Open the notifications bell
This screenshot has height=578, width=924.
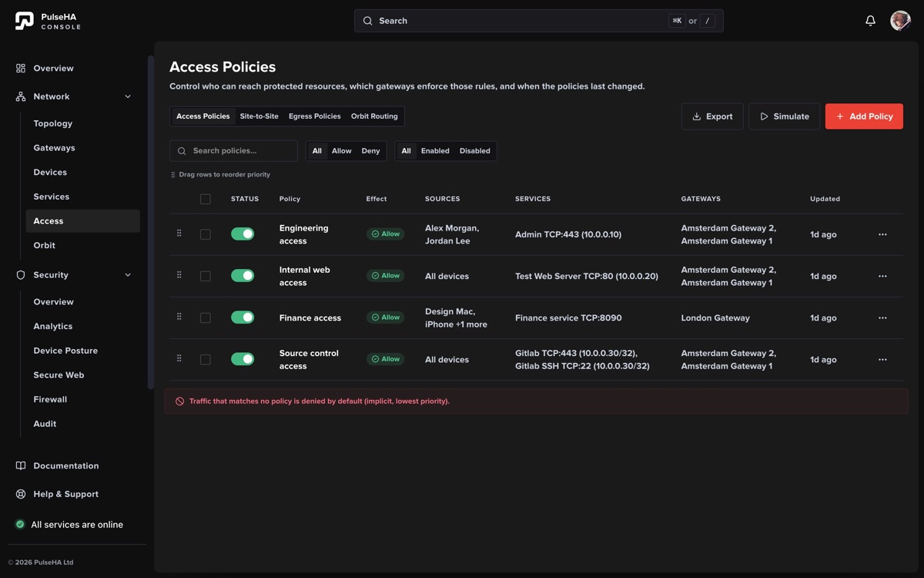[870, 21]
